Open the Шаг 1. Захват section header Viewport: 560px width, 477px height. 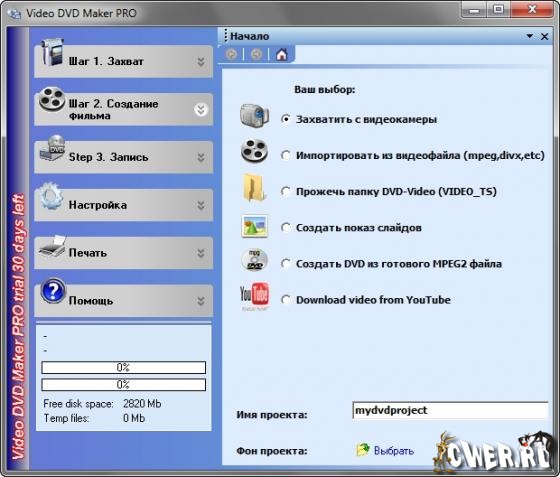(124, 61)
